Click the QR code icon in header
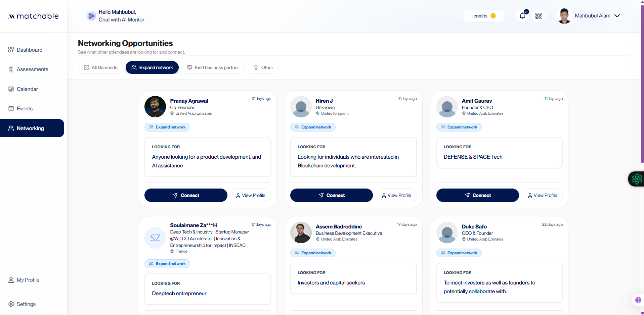Image resolution: width=644 pixels, height=315 pixels. pos(539,16)
